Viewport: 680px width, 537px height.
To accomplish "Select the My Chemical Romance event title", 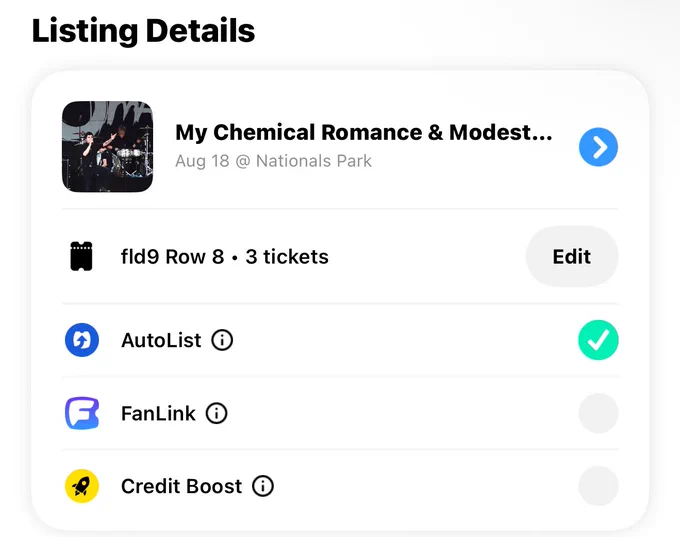I will pyautogui.click(x=364, y=132).
